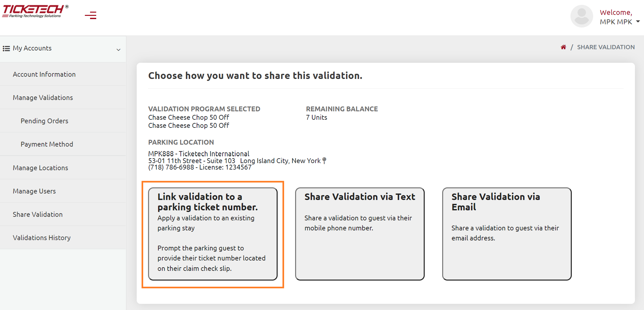Click the PARKING LOCATION label
The height and width of the screenshot is (310, 644).
click(x=181, y=142)
